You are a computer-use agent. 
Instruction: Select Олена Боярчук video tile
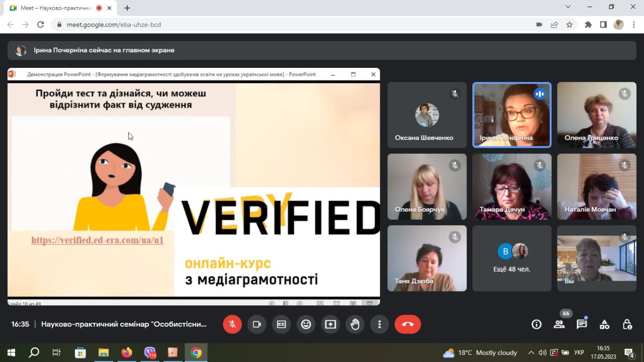pyautogui.click(x=427, y=187)
